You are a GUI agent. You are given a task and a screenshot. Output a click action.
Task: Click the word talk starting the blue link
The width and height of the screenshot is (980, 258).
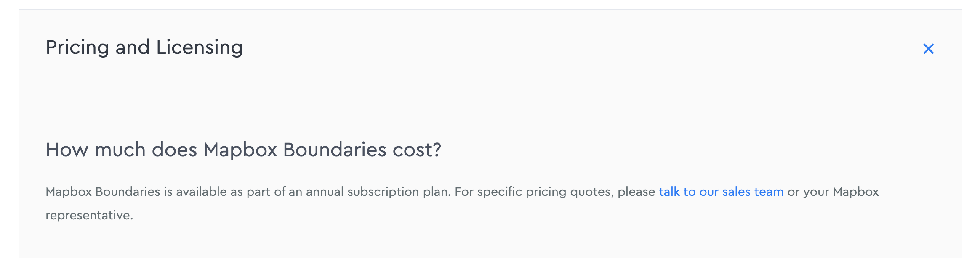pyautogui.click(x=669, y=192)
